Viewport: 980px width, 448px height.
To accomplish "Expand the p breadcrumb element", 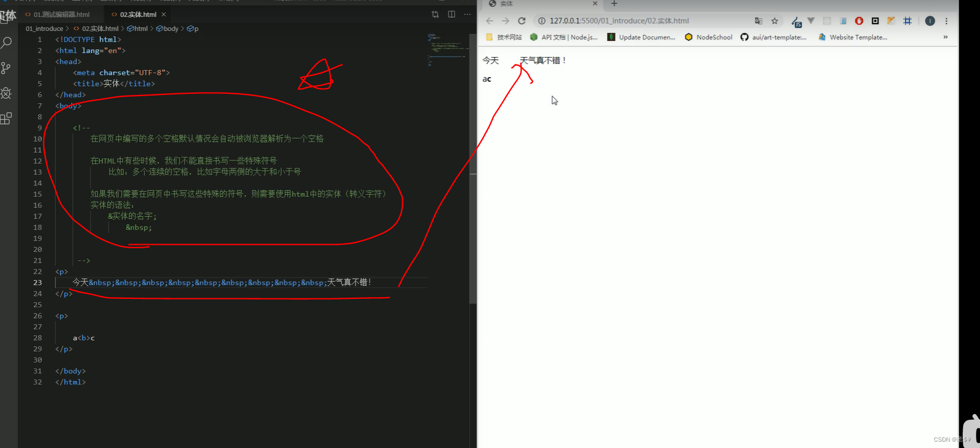I will click(x=193, y=29).
